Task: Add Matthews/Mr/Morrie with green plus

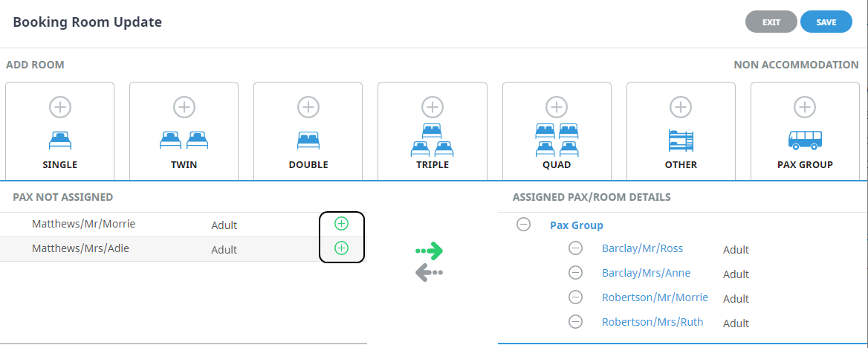Action: pos(341,223)
